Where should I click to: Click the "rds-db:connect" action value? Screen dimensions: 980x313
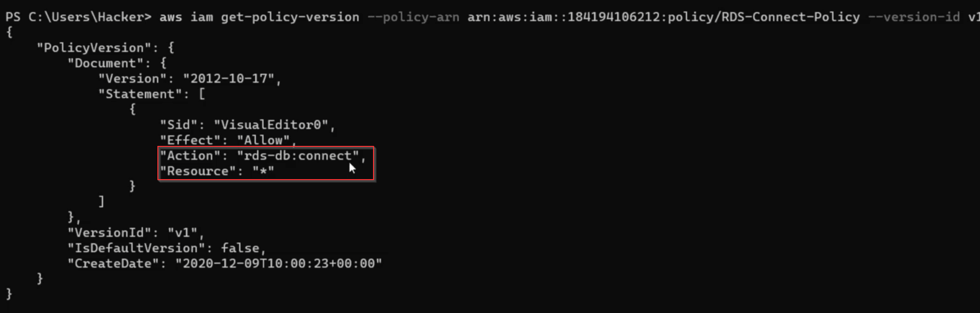(298, 156)
